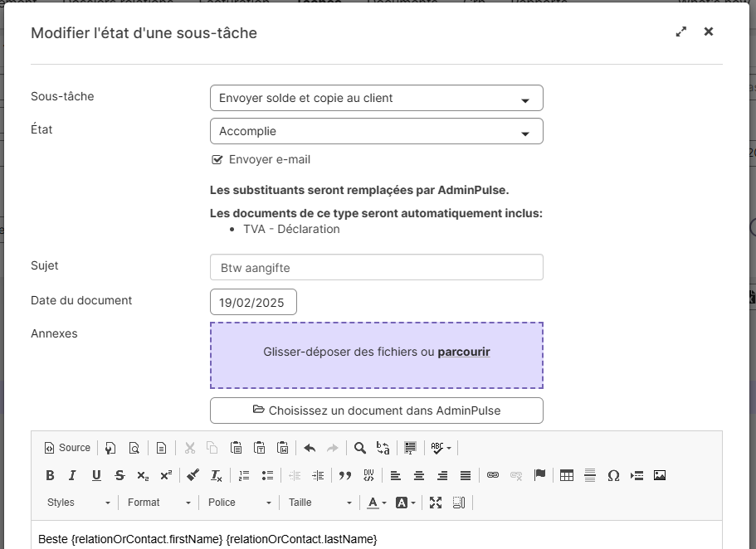Image resolution: width=756 pixels, height=549 pixels.
Task: Click the Sujet input field
Action: tap(376, 267)
